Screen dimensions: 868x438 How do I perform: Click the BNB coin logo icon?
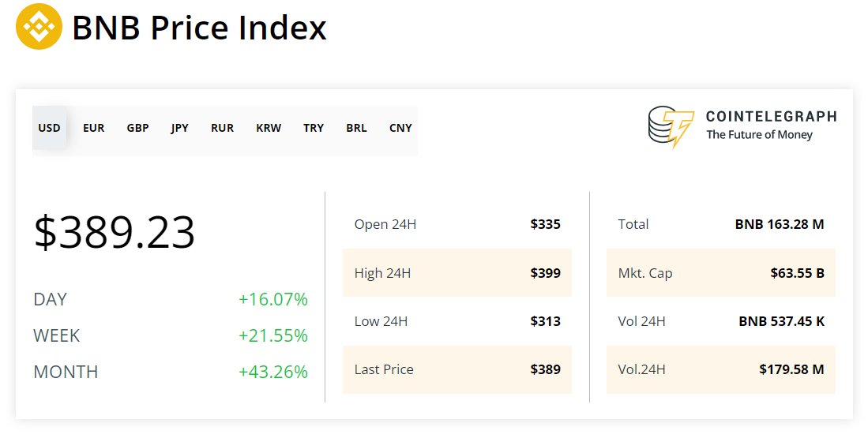[39, 28]
